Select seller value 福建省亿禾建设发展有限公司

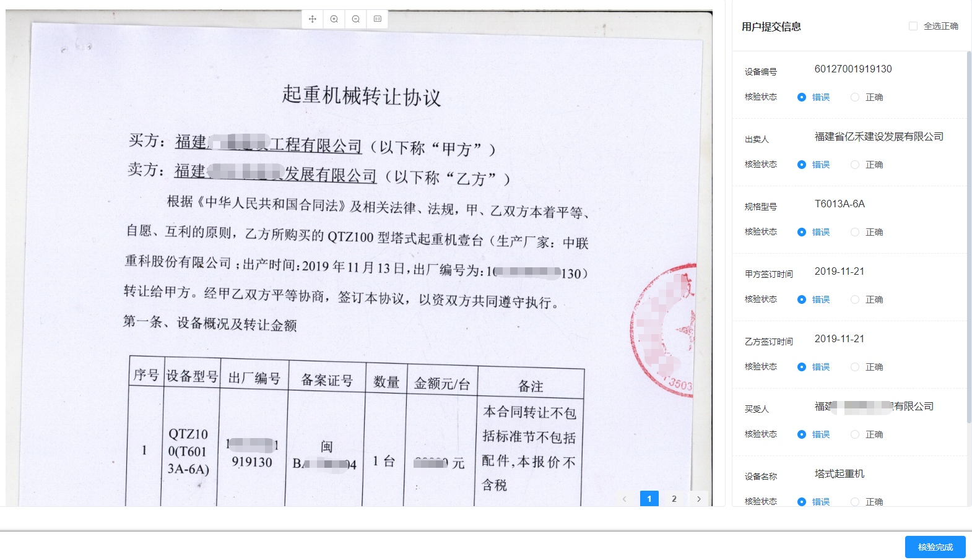point(879,136)
